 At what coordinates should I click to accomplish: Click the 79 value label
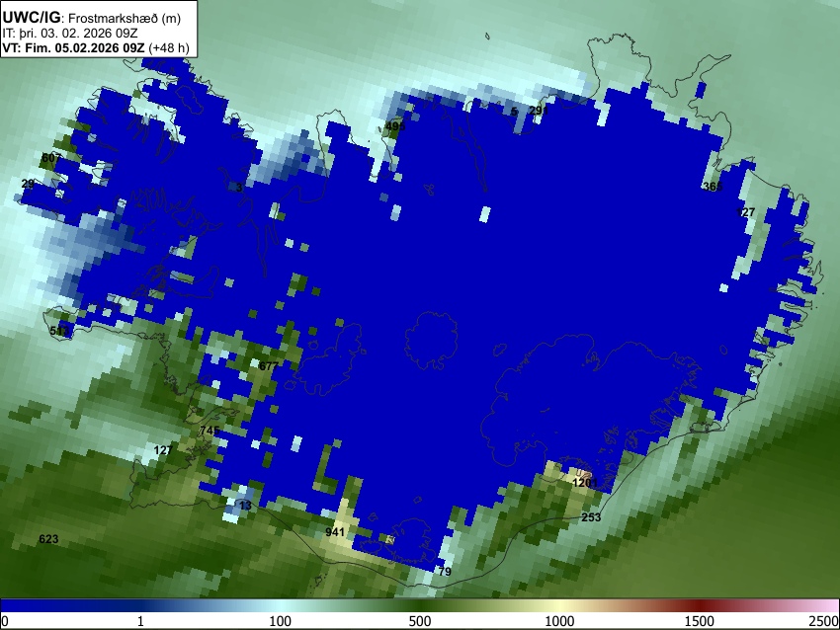pyautogui.click(x=445, y=571)
